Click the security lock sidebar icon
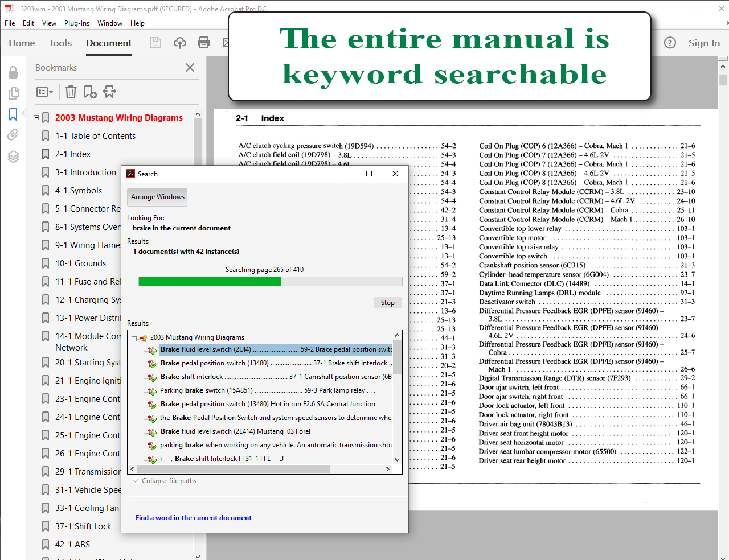The height and width of the screenshot is (560, 729). click(13, 72)
